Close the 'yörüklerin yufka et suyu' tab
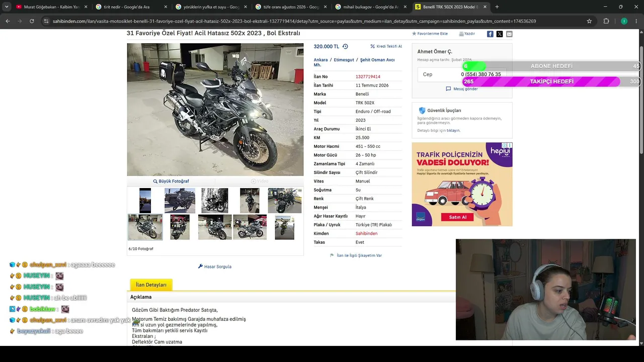Image resolution: width=644 pixels, height=362 pixels. [x=246, y=7]
